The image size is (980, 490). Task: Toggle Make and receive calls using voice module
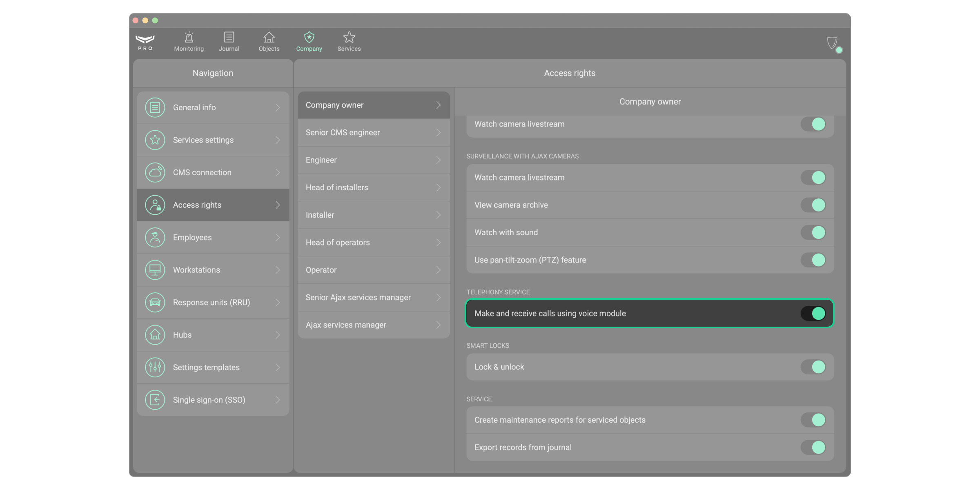tap(813, 313)
